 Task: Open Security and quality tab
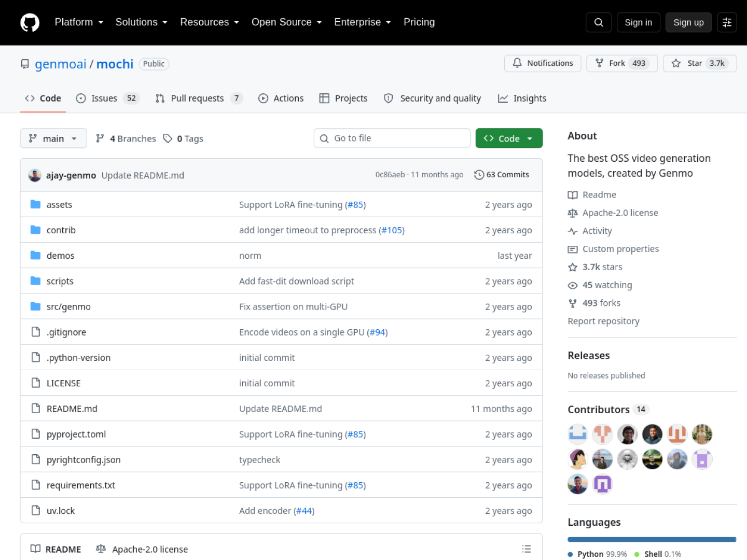[432, 99]
